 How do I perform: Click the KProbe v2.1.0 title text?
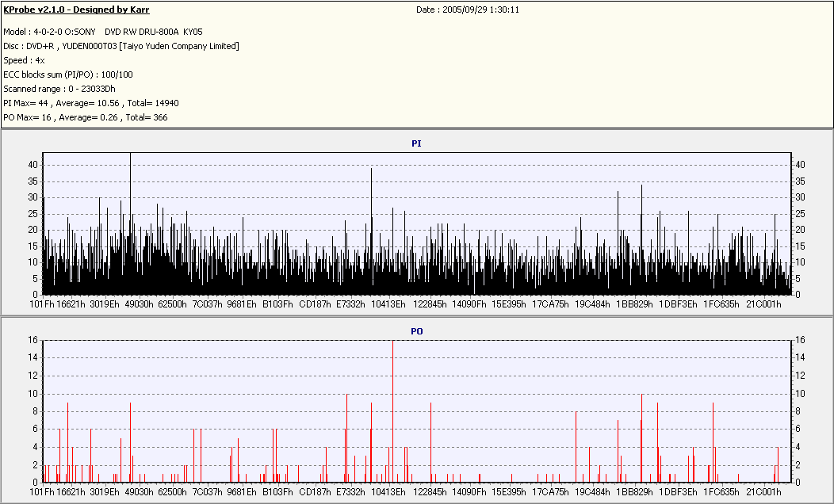(x=76, y=10)
